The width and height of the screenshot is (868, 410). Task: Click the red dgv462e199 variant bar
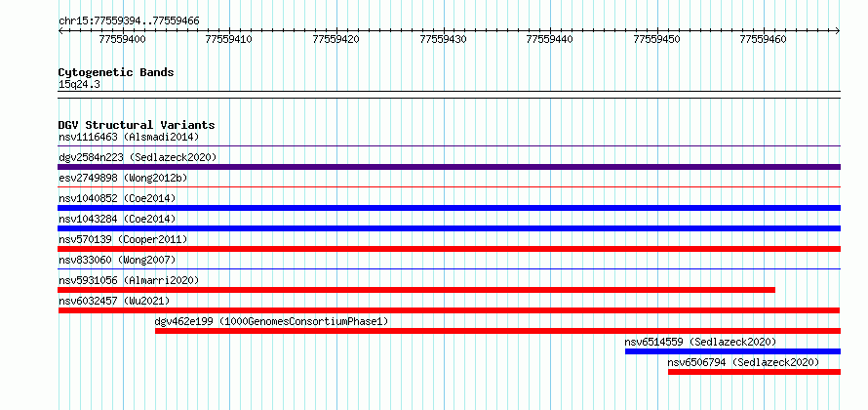click(x=497, y=331)
